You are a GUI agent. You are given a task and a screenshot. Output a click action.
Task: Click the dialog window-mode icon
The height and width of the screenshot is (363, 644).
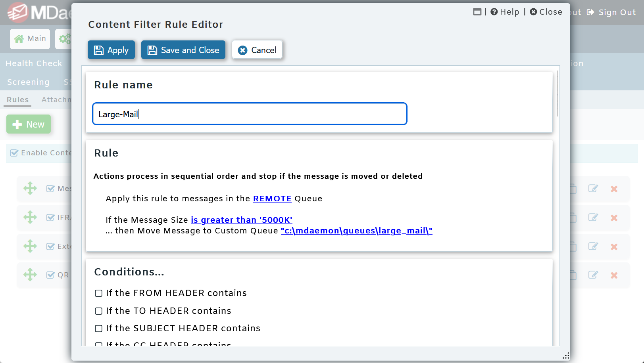coord(477,12)
